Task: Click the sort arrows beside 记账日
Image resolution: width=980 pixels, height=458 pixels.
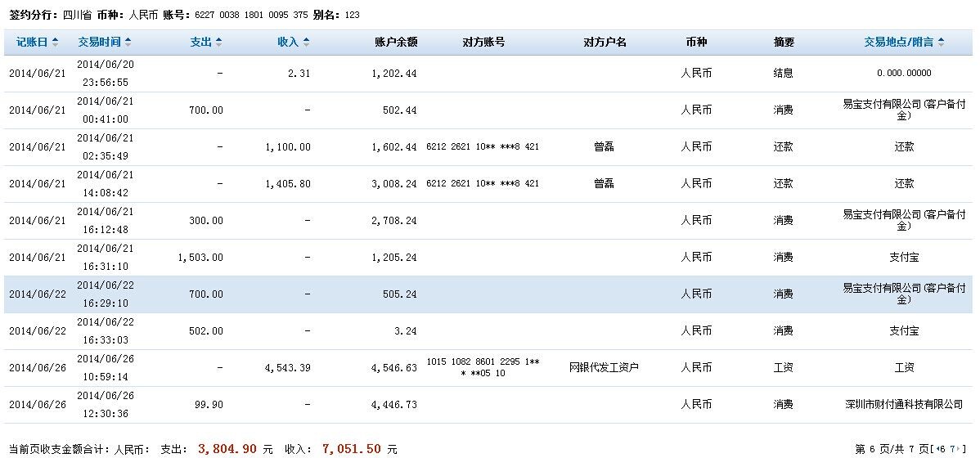Action: [x=55, y=42]
